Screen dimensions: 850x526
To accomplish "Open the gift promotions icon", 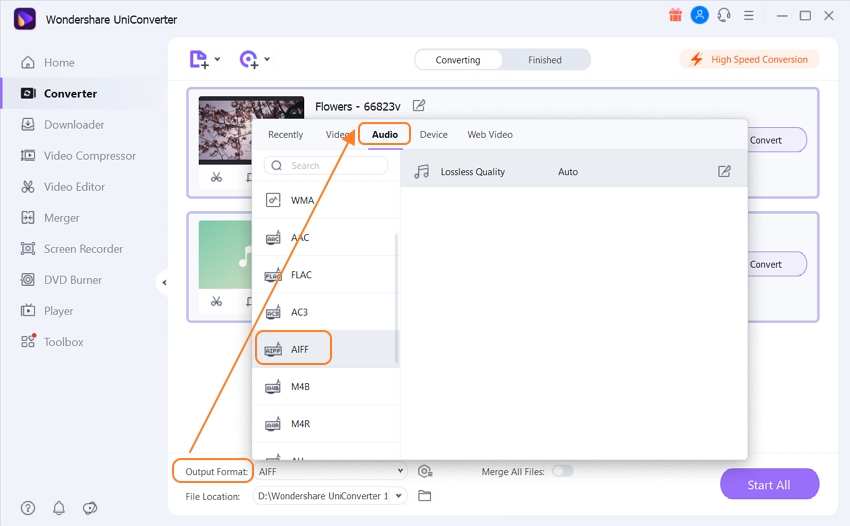I will (x=675, y=15).
